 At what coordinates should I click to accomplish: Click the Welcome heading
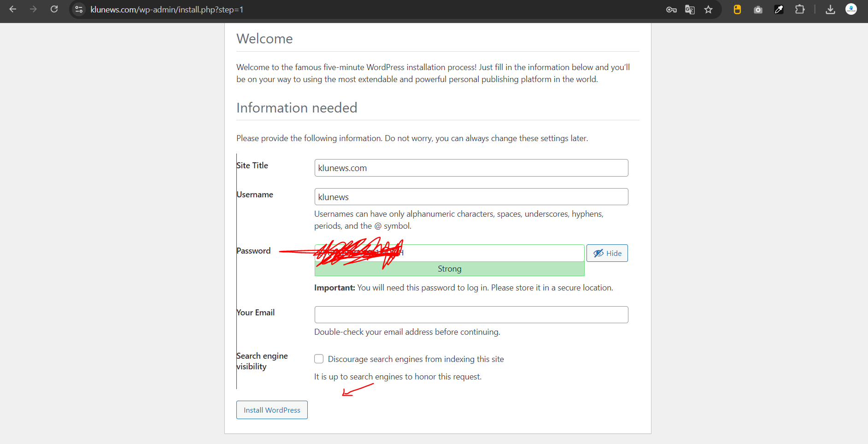click(x=264, y=39)
